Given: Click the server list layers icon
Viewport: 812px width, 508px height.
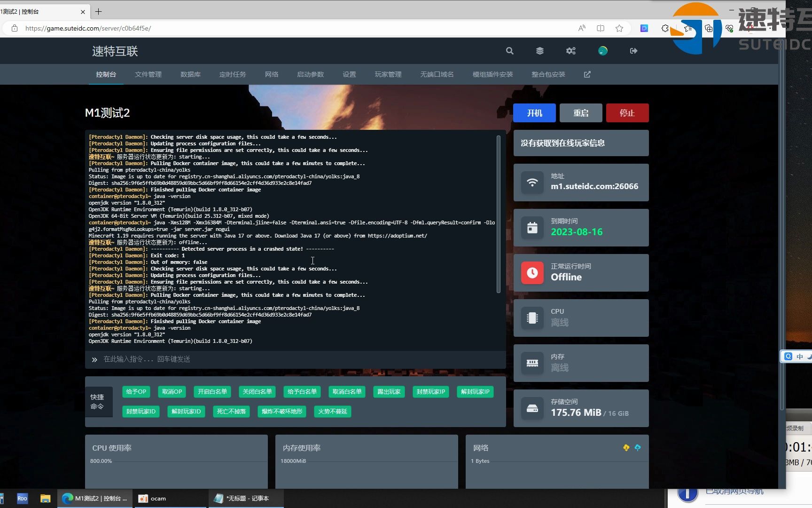Looking at the screenshot, I should (x=540, y=51).
